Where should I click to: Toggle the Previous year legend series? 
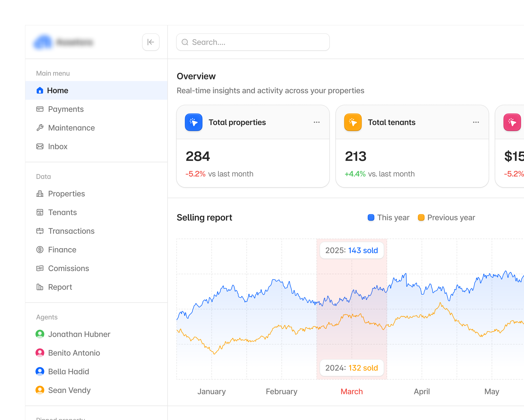(x=446, y=217)
